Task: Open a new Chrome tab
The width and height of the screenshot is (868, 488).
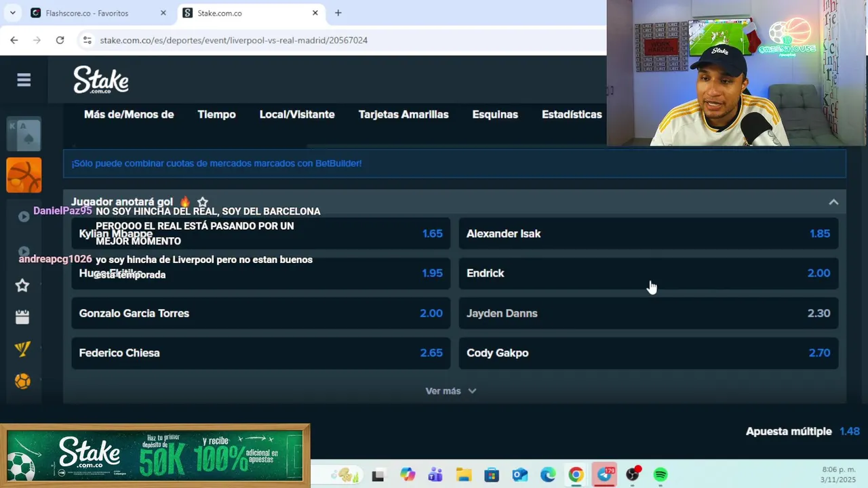Action: (338, 13)
